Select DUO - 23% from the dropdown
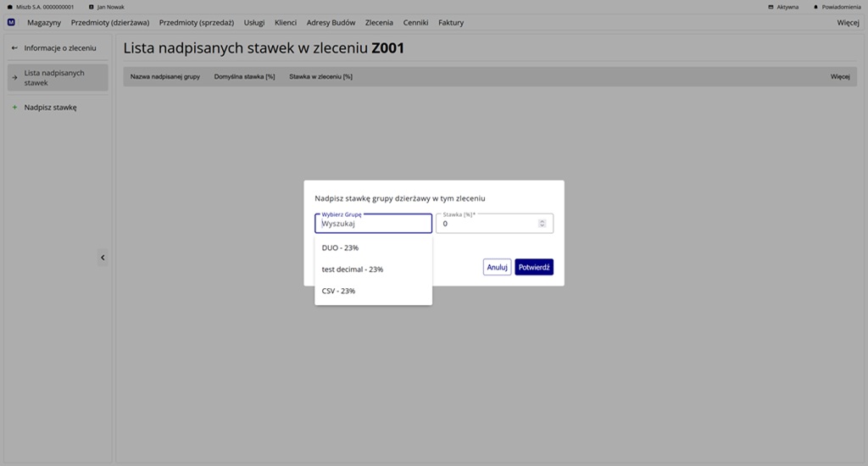The width and height of the screenshot is (868, 466). click(340, 247)
